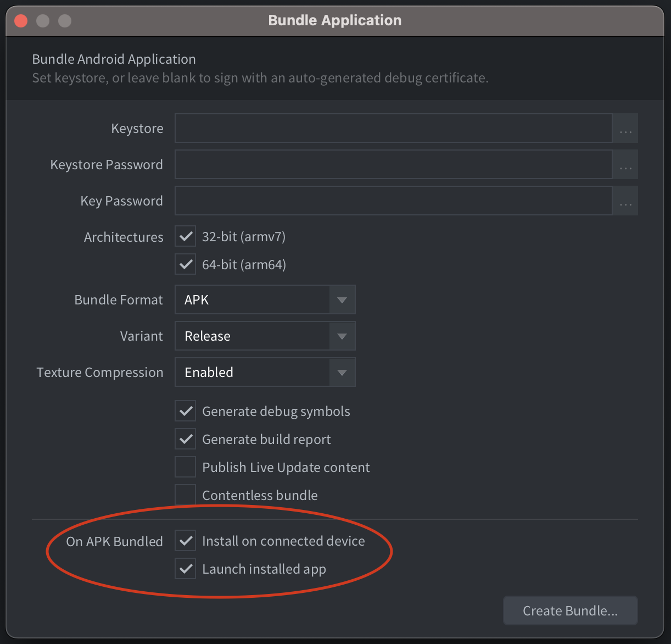The width and height of the screenshot is (671, 644).
Task: Disable Install on connected device
Action: 185,541
